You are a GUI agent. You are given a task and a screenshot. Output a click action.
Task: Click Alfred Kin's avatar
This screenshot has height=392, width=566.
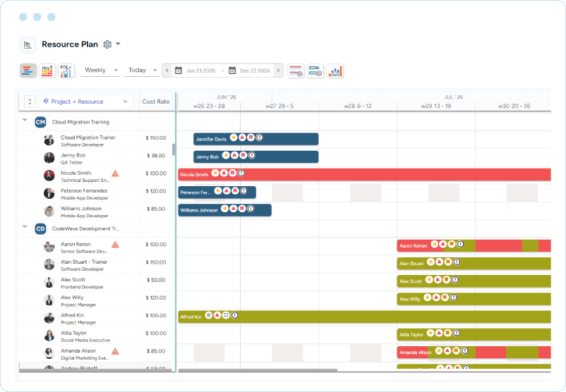(49, 318)
